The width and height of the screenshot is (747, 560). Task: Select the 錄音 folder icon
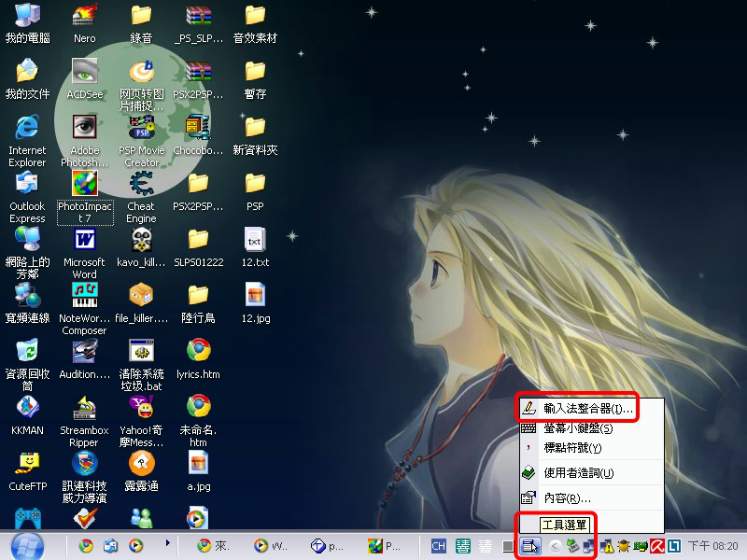[x=141, y=24]
